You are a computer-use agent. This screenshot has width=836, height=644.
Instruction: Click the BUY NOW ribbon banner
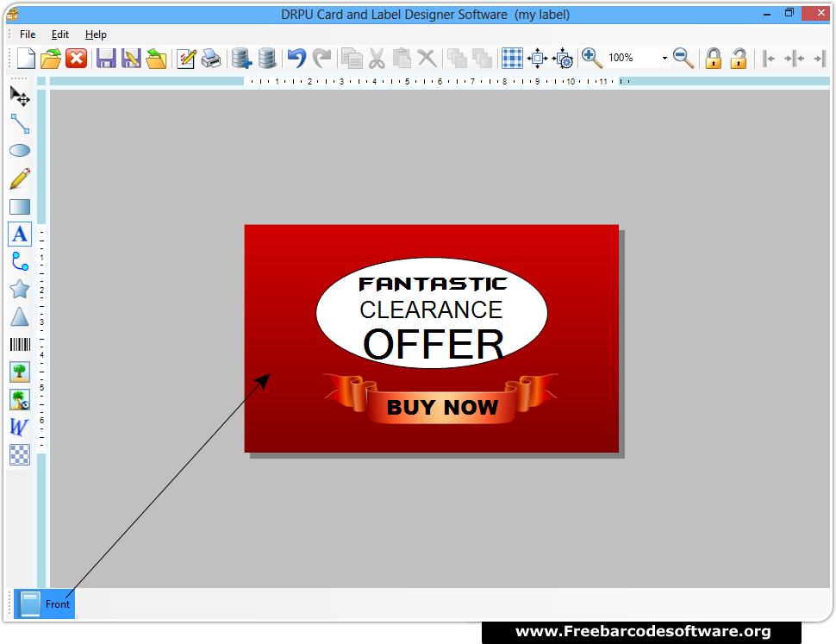[x=440, y=400]
